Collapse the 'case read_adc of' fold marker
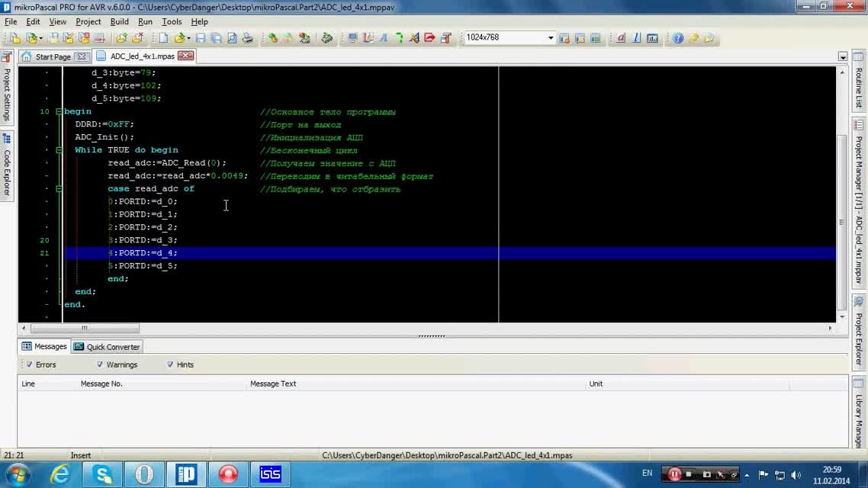868x488 pixels. 59,188
